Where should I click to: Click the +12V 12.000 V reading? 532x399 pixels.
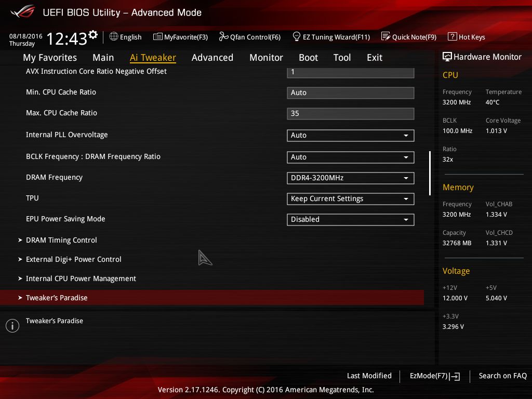point(455,298)
